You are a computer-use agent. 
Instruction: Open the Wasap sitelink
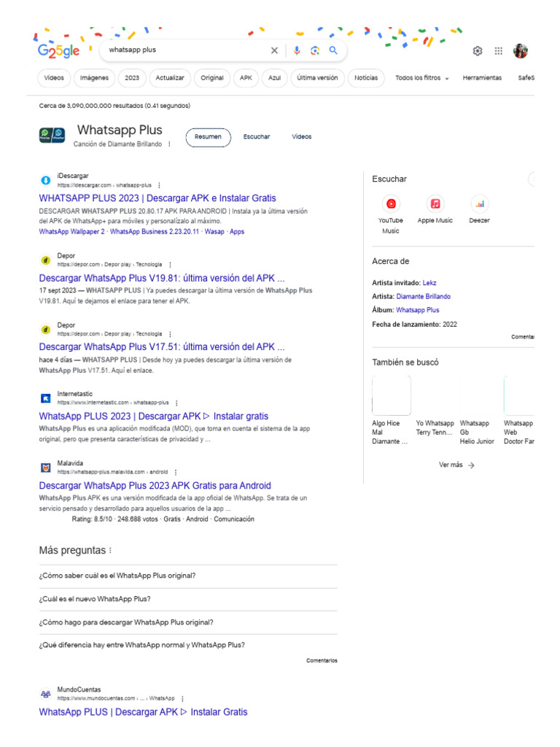[x=214, y=232]
